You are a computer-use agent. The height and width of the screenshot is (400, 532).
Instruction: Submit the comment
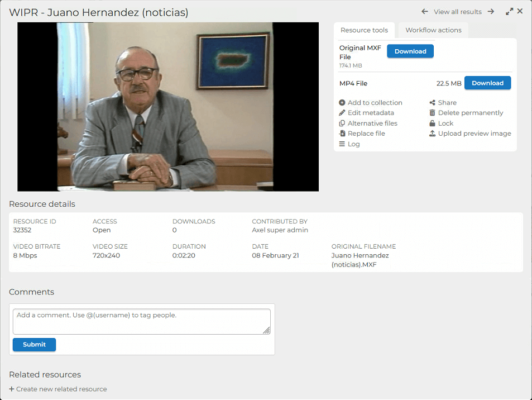[x=34, y=345]
